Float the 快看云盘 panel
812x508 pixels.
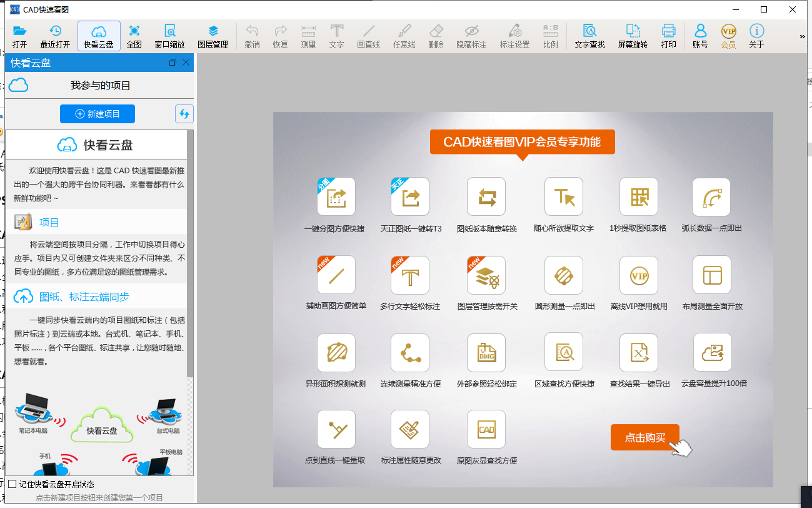pos(173,63)
